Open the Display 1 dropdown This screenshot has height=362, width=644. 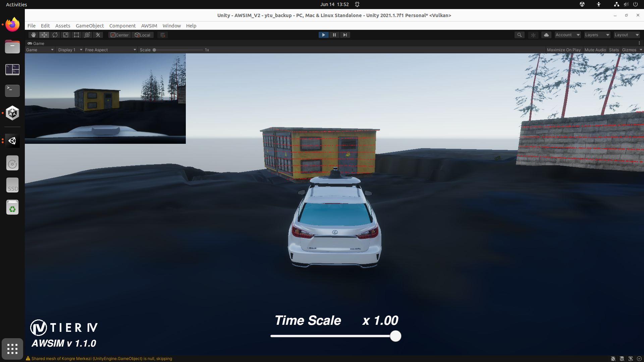coord(69,50)
